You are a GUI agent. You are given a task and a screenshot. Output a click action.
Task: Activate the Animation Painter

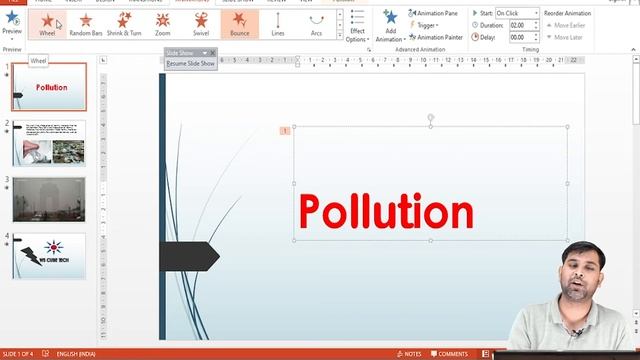(x=436, y=37)
